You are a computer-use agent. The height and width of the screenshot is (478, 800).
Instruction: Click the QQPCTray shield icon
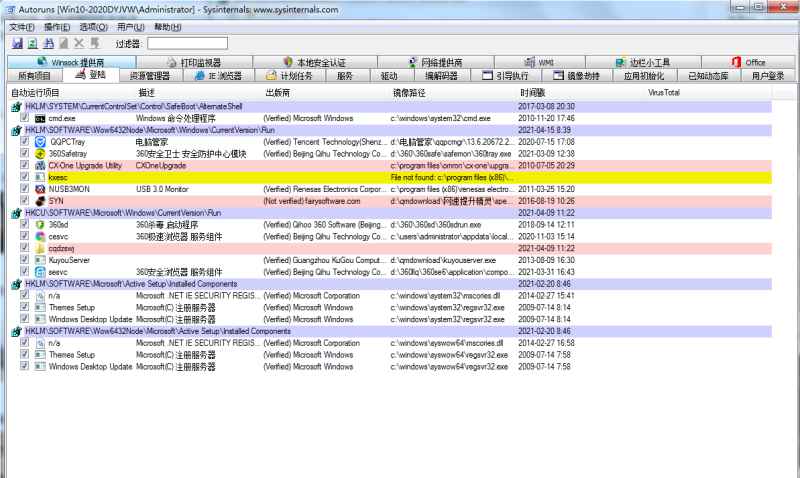[x=40, y=142]
